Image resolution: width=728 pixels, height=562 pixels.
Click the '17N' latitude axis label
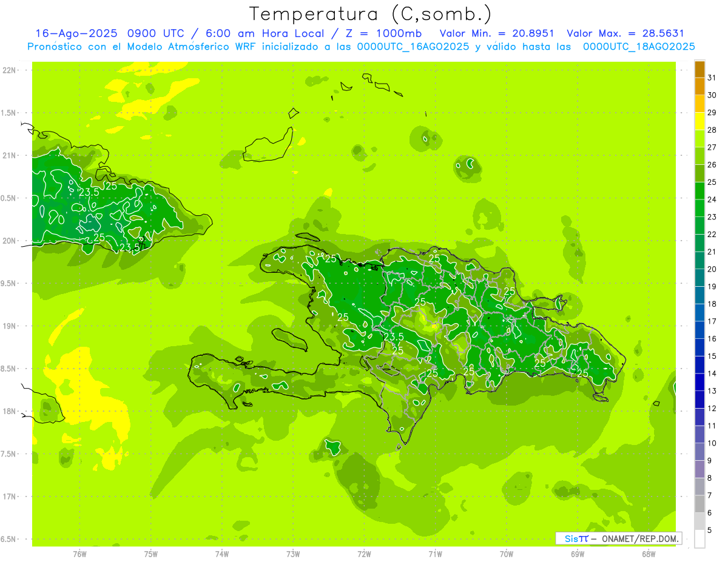coord(10,497)
